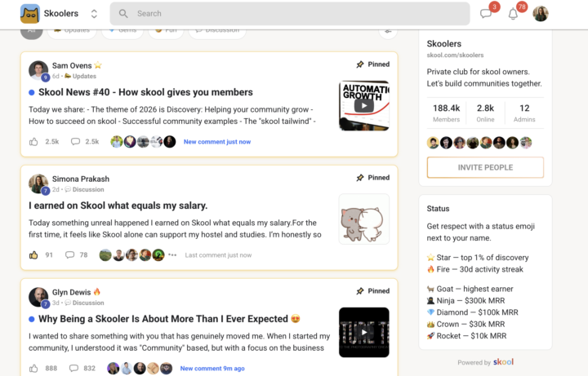
Task: Click the Sam Ovens author name
Action: [x=72, y=65]
